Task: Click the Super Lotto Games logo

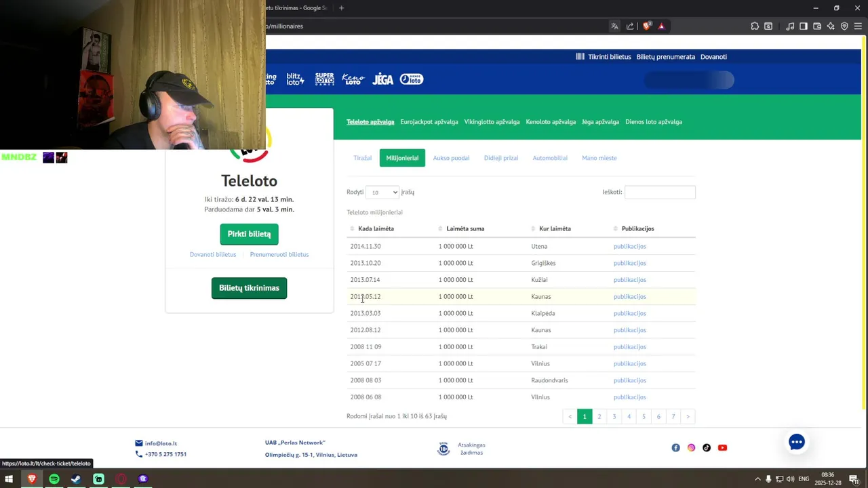Action: [x=324, y=79]
